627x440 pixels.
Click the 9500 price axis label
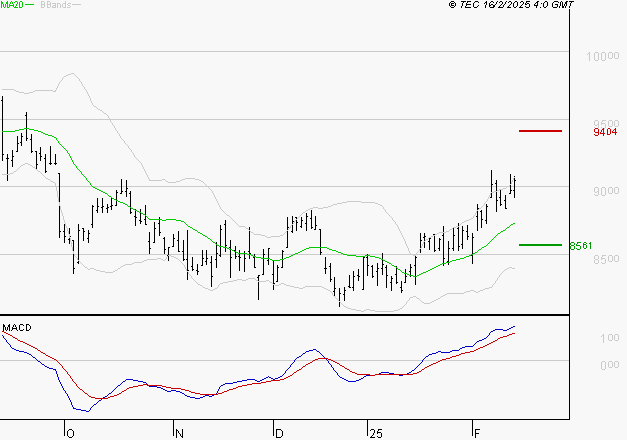click(606, 123)
